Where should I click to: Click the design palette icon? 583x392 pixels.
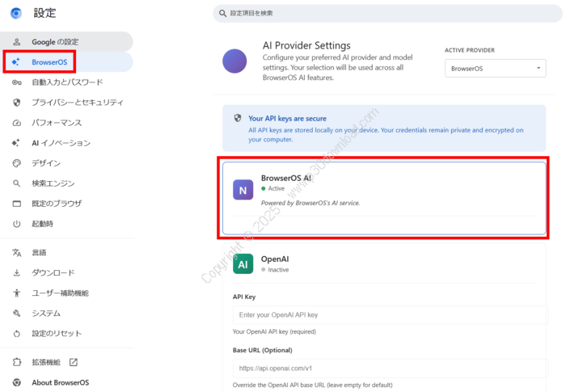point(16,163)
